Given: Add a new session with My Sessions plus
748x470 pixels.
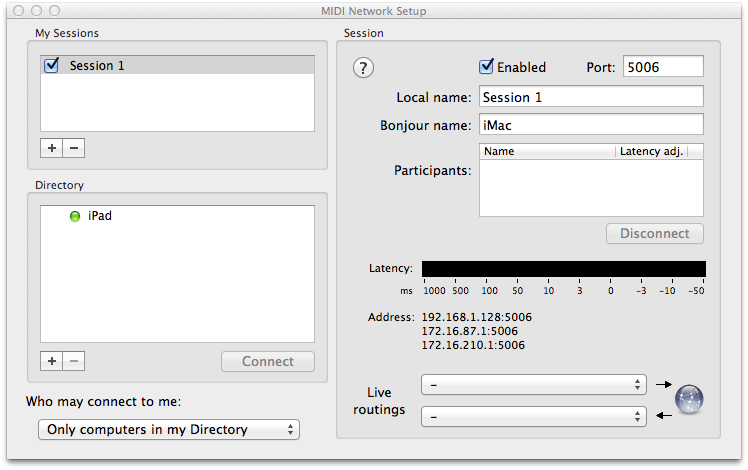Looking at the screenshot, I should (x=52, y=148).
